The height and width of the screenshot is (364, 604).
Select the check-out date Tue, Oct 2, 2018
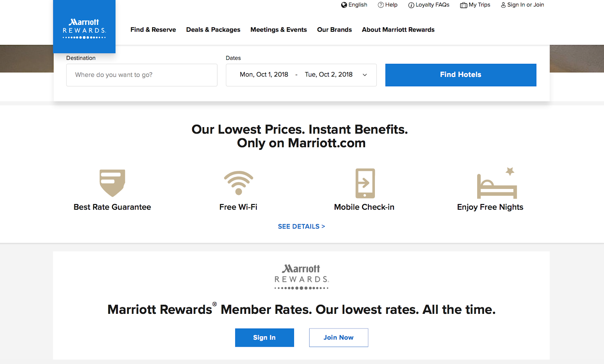tap(329, 75)
